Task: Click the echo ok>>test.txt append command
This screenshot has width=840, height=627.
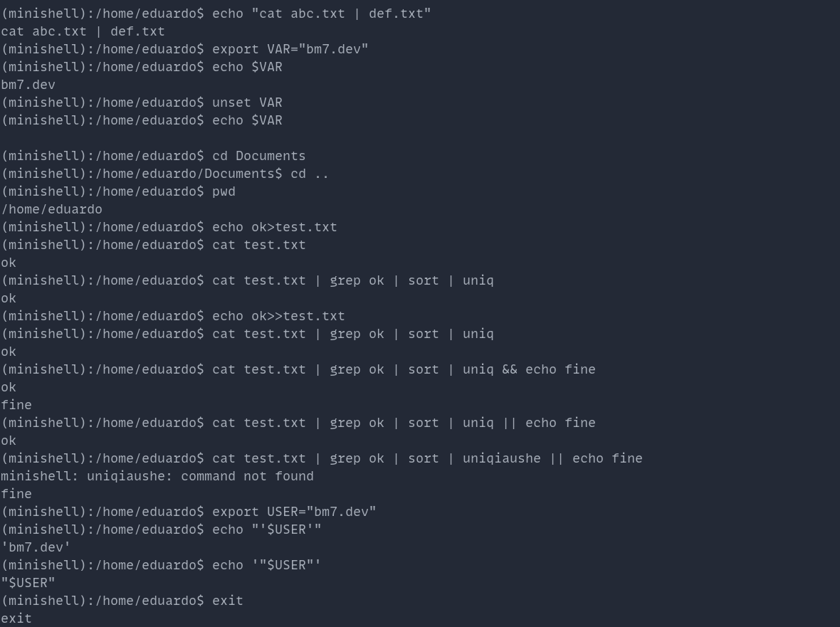Action: tap(278, 316)
